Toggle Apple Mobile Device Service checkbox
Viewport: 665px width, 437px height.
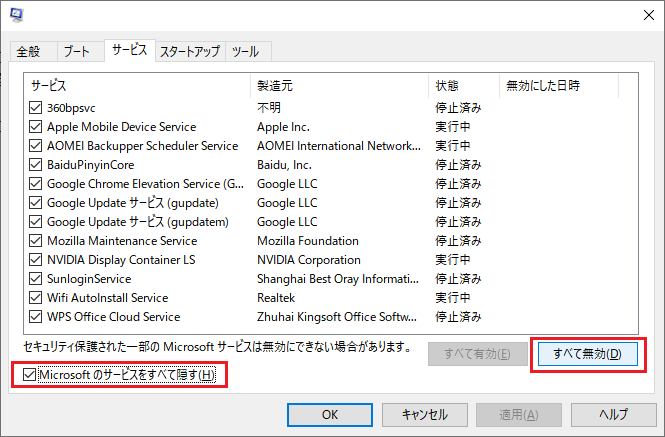[36, 127]
